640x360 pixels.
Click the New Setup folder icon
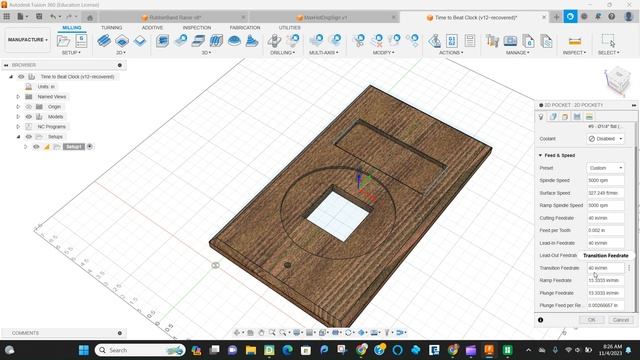point(63,41)
